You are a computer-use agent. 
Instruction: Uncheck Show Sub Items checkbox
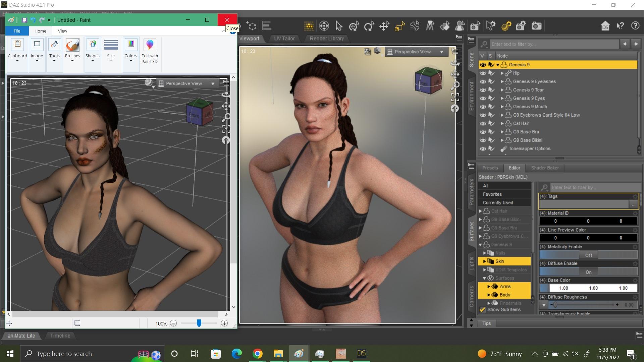coord(482,310)
